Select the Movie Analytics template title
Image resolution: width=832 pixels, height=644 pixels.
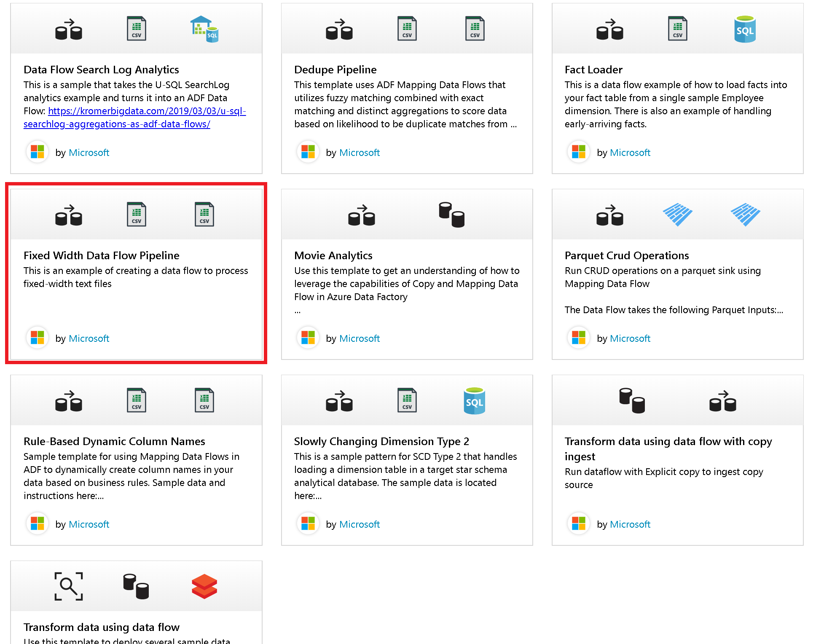pos(333,255)
